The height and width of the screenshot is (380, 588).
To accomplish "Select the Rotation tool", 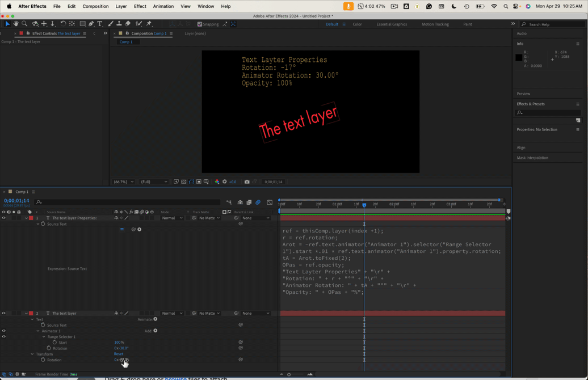I will tap(63, 24).
